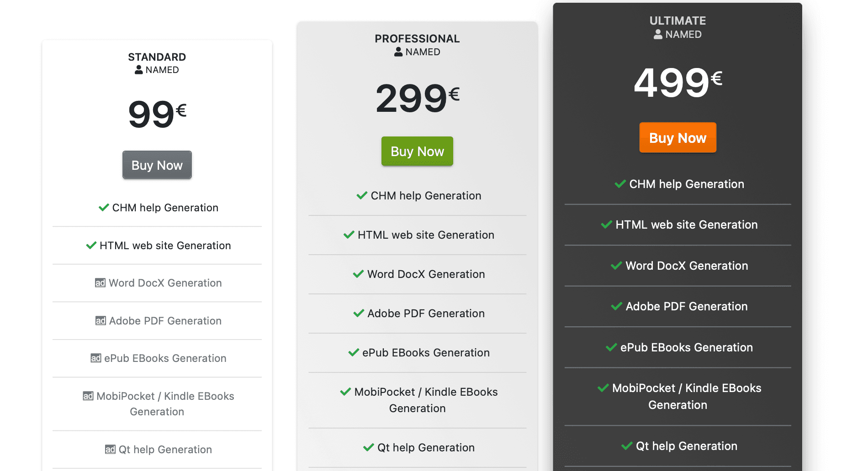Click the ad icon beside Standard MobiPocket
This screenshot has width=868, height=471.
pos(88,396)
